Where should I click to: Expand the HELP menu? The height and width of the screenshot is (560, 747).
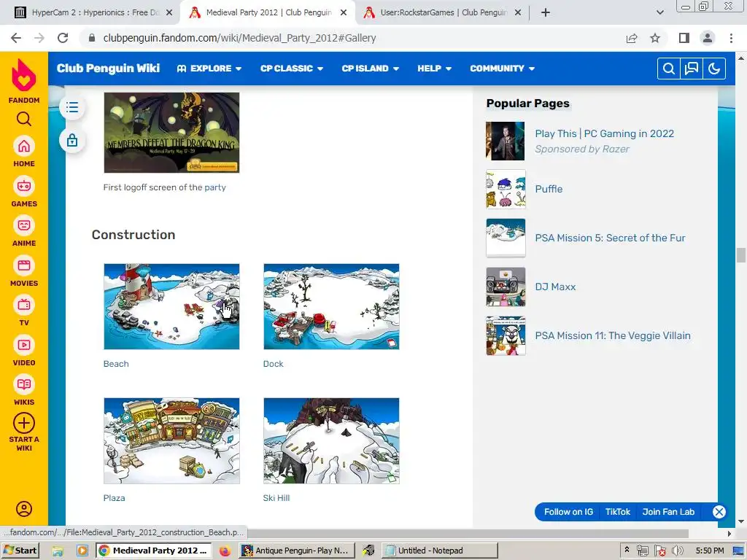point(435,69)
